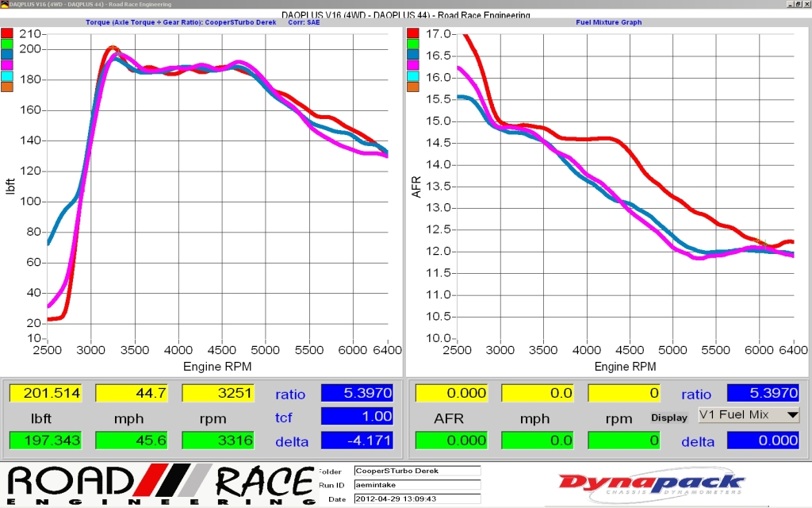Toggle the orange run swatch on the fuel graph
Viewport: 812px width, 508px height.
point(413,87)
